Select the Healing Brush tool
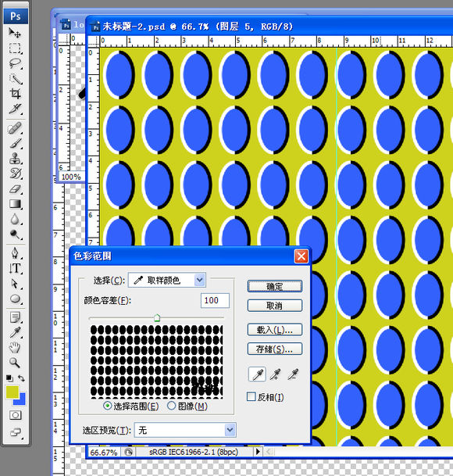 coord(15,129)
